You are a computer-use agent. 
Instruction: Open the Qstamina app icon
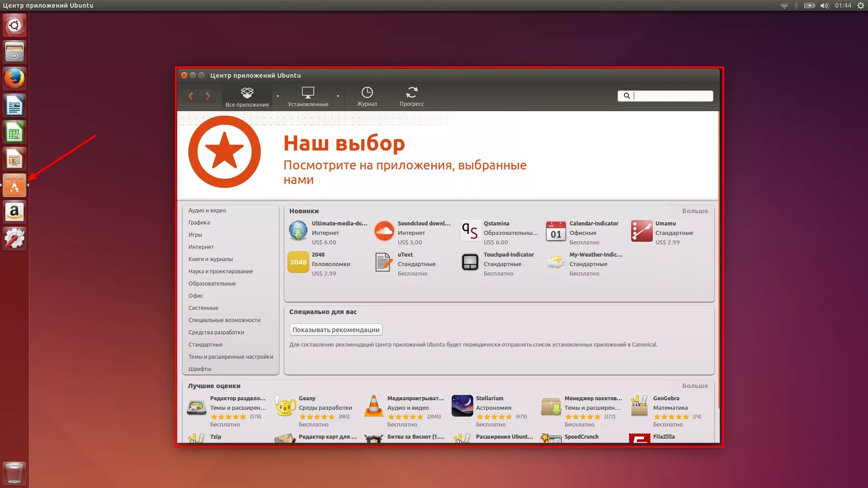tap(470, 231)
